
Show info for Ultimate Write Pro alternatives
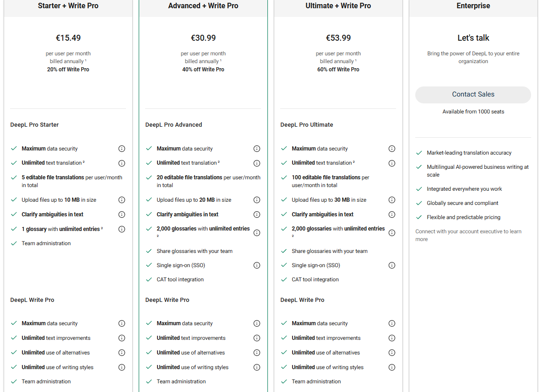[x=391, y=353]
